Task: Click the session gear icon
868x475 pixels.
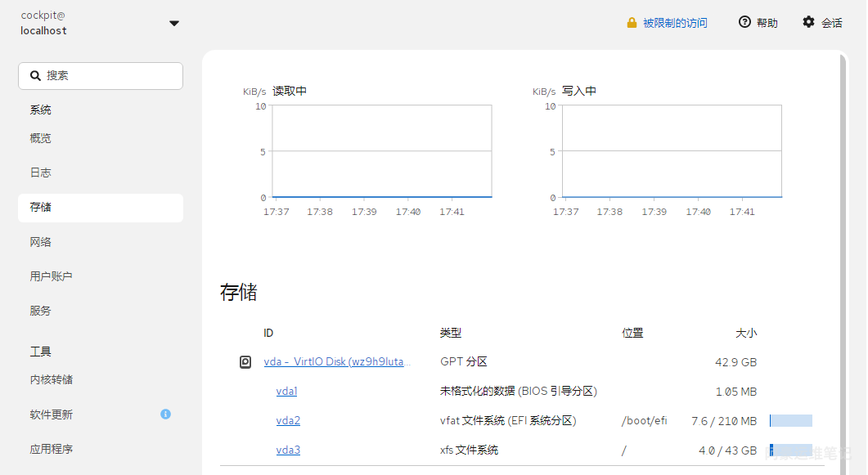Action: click(x=809, y=21)
